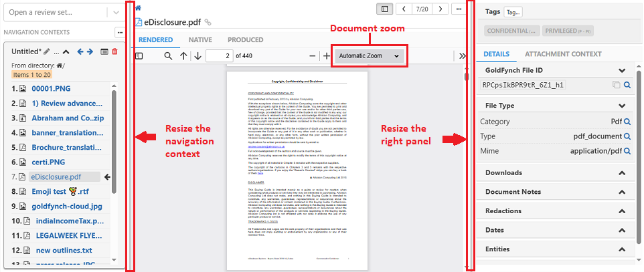
Task: Switch to the Rendered tab
Action: 156,40
